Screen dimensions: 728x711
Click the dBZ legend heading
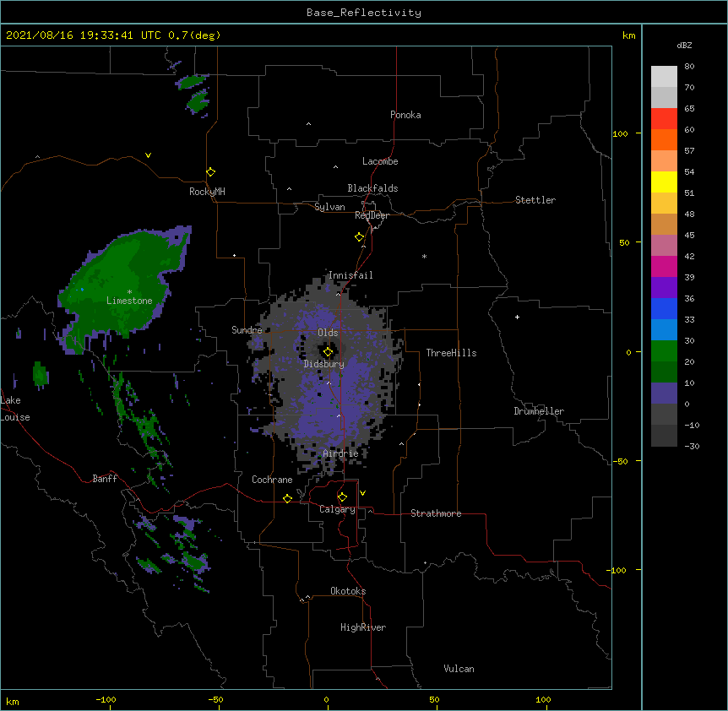click(684, 46)
